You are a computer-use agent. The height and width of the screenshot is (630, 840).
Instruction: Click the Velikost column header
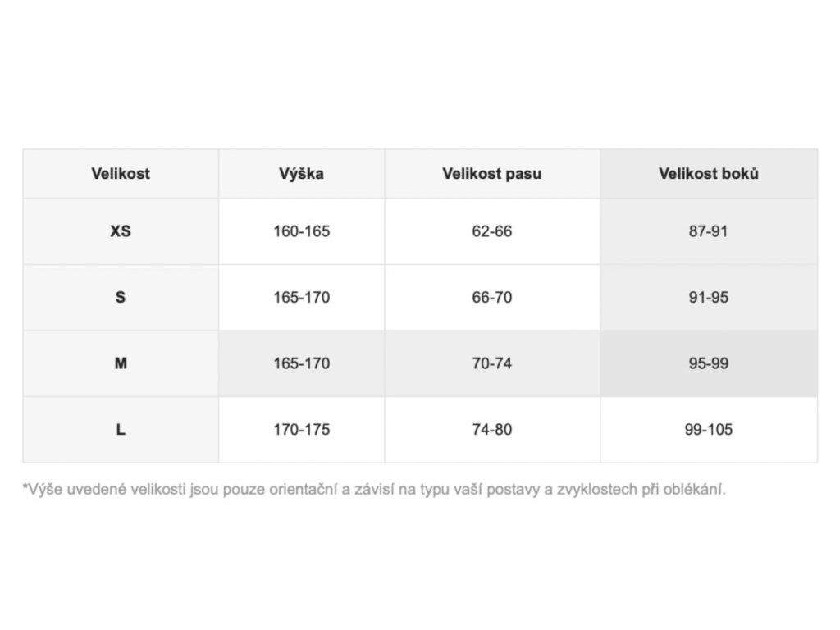[121, 174]
